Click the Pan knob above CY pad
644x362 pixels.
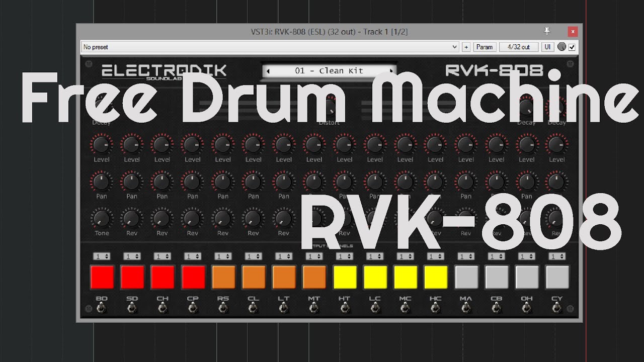(x=556, y=182)
